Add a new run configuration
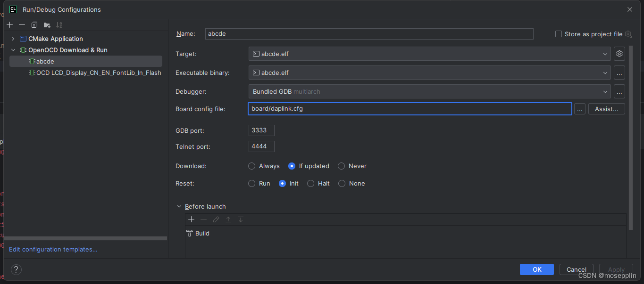The width and height of the screenshot is (644, 284). point(9,24)
